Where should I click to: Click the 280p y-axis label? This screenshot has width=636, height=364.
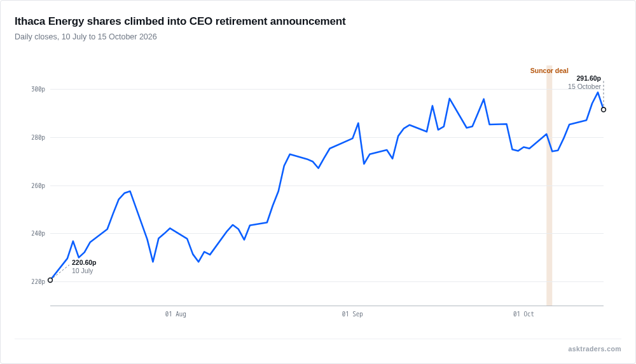tap(38, 137)
